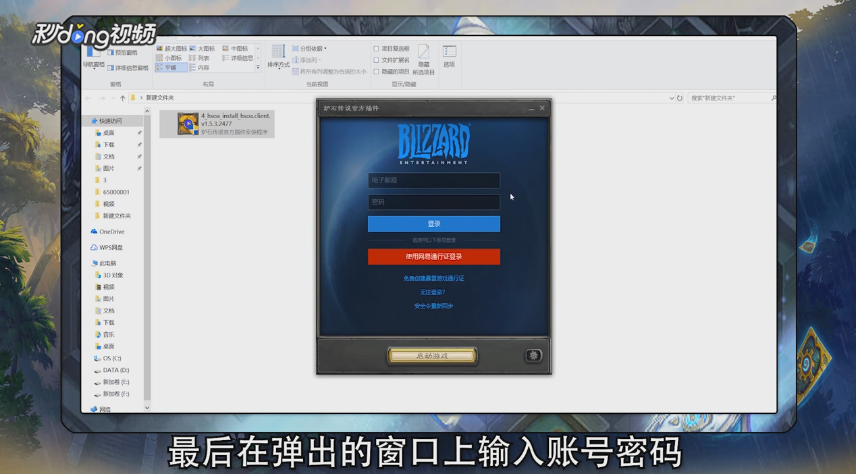The width and height of the screenshot is (856, 474).
Task: Open folder named 3 in sidebar
Action: pyautogui.click(x=100, y=180)
